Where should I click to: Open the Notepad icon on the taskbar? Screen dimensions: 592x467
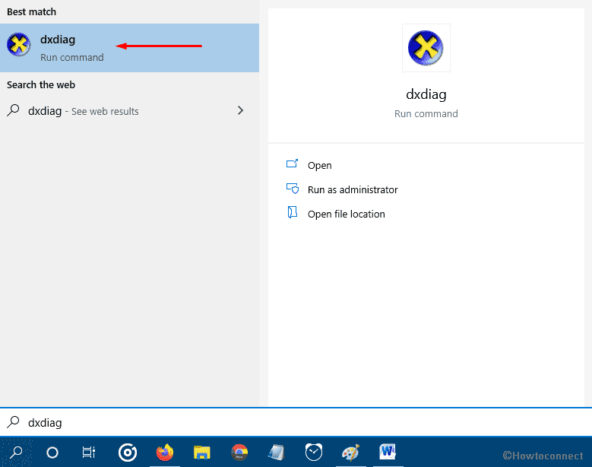[276, 452]
